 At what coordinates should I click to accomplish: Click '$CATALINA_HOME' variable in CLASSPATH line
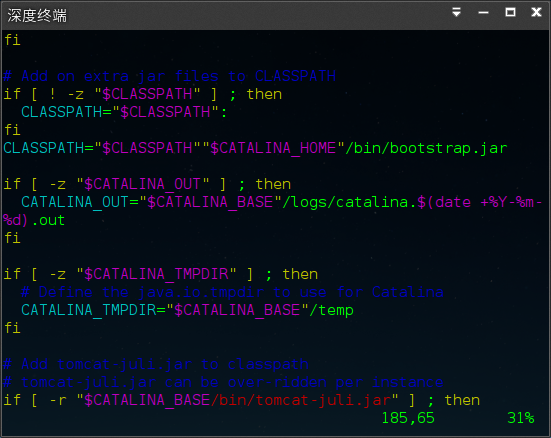tap(273, 148)
